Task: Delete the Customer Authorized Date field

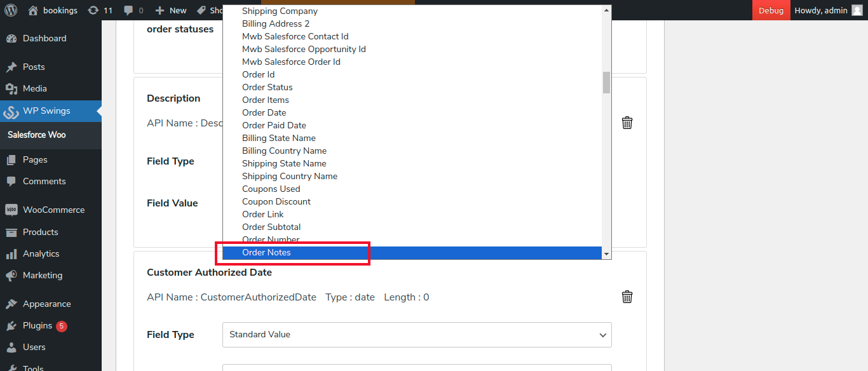Action: coord(627,297)
